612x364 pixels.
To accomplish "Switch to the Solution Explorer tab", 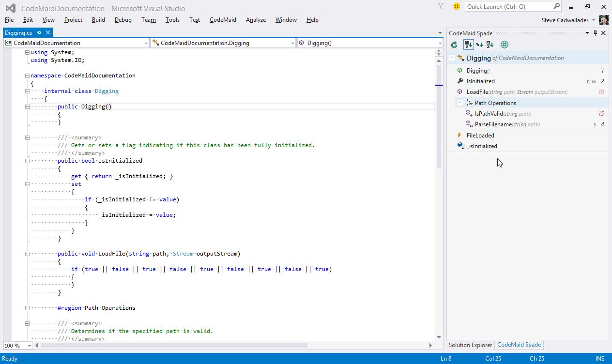I will [x=470, y=345].
